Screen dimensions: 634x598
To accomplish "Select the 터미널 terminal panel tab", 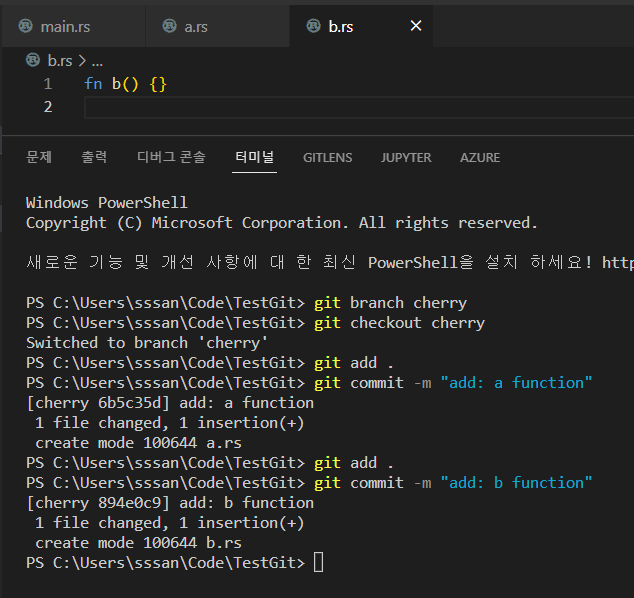I will (x=254, y=157).
